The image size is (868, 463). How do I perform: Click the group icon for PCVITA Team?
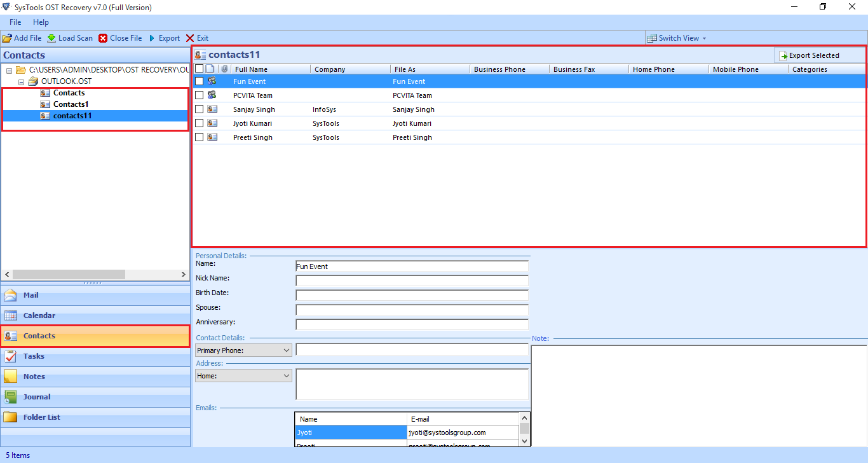(x=212, y=95)
